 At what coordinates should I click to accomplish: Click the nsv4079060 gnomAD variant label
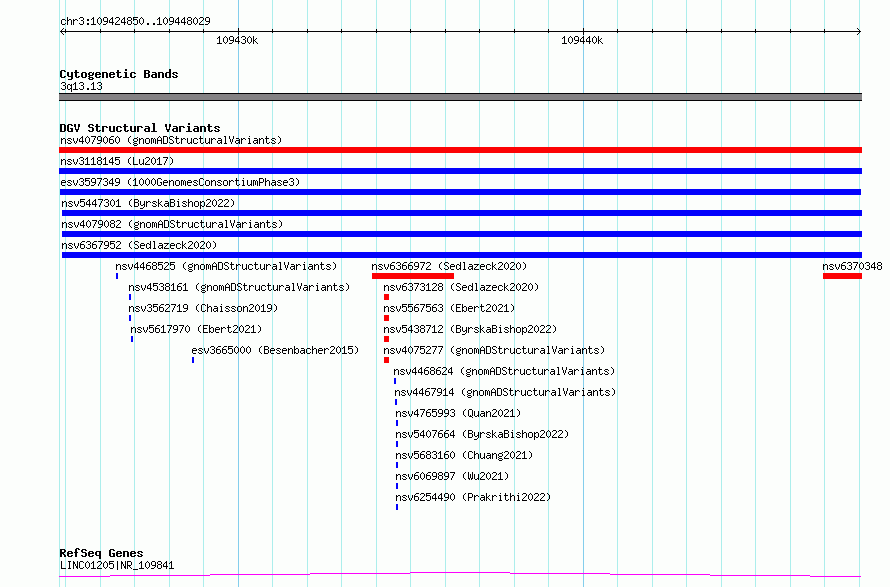pos(171,140)
